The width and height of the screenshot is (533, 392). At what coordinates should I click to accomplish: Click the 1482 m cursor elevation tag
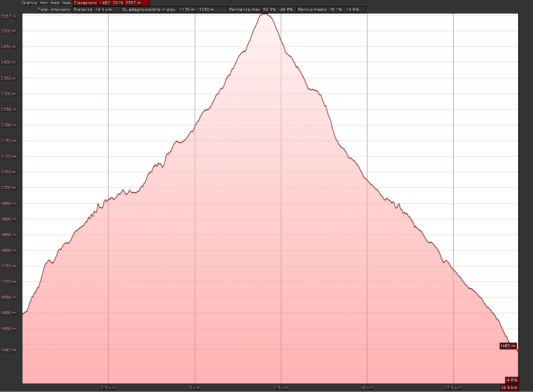click(508, 346)
